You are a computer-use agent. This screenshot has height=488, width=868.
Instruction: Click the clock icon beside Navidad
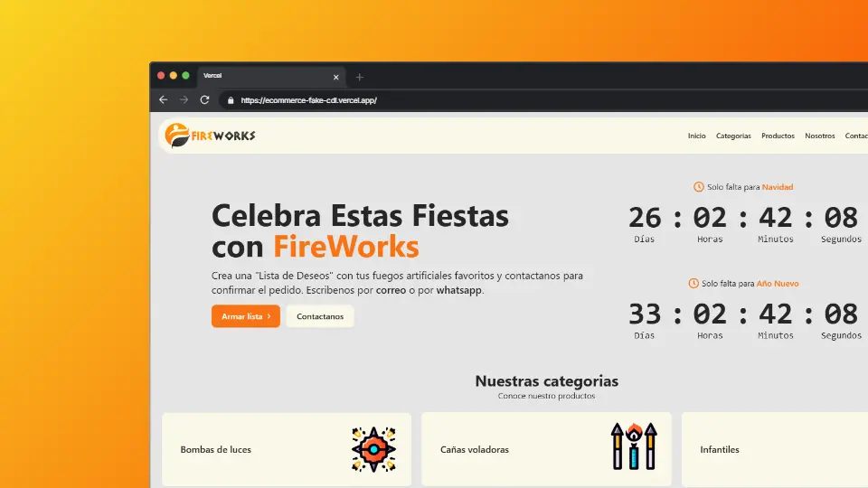(x=699, y=187)
